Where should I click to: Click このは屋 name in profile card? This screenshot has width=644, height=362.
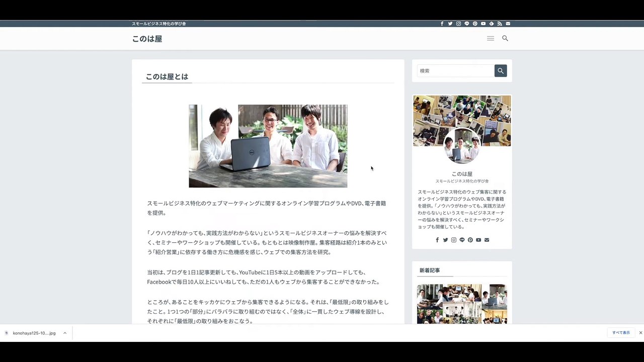pos(462,174)
